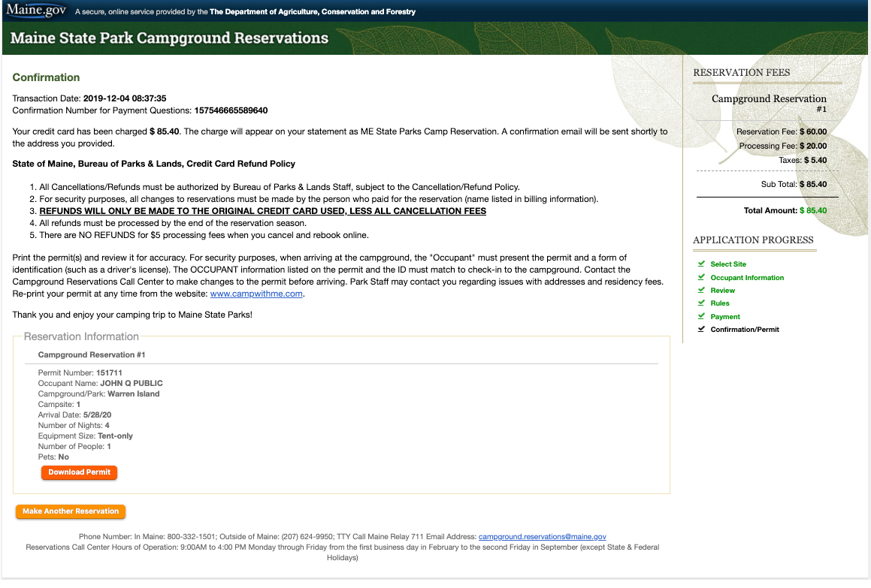Open the Payment progress step
871x588 pixels.
(725, 316)
